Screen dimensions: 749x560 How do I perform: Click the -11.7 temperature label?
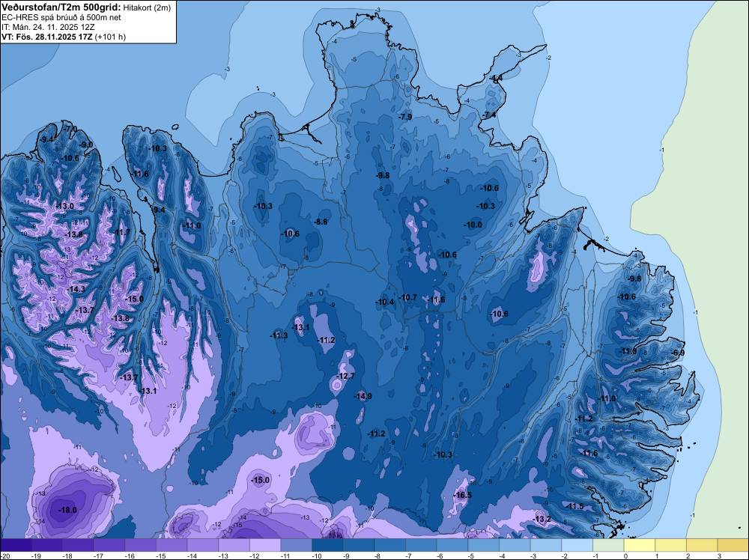[x=121, y=233]
